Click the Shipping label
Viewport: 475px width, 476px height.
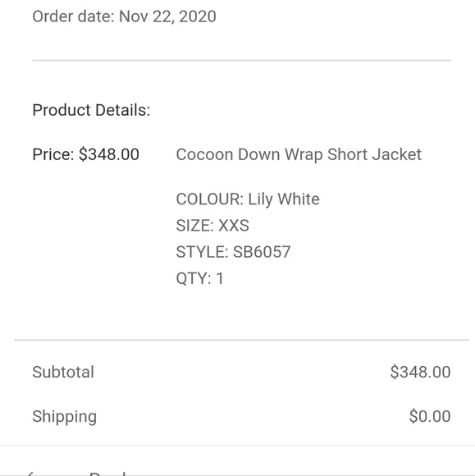[65, 417]
